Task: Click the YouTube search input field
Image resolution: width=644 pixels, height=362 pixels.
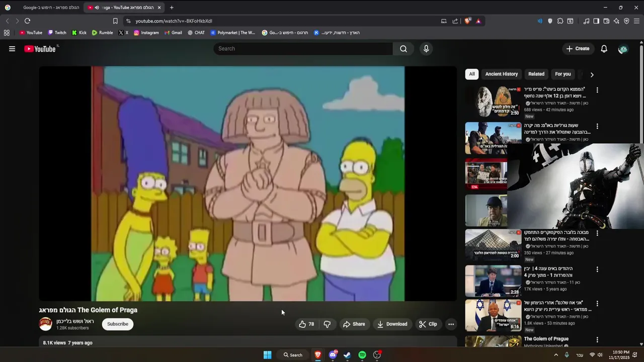Action: click(303, 49)
